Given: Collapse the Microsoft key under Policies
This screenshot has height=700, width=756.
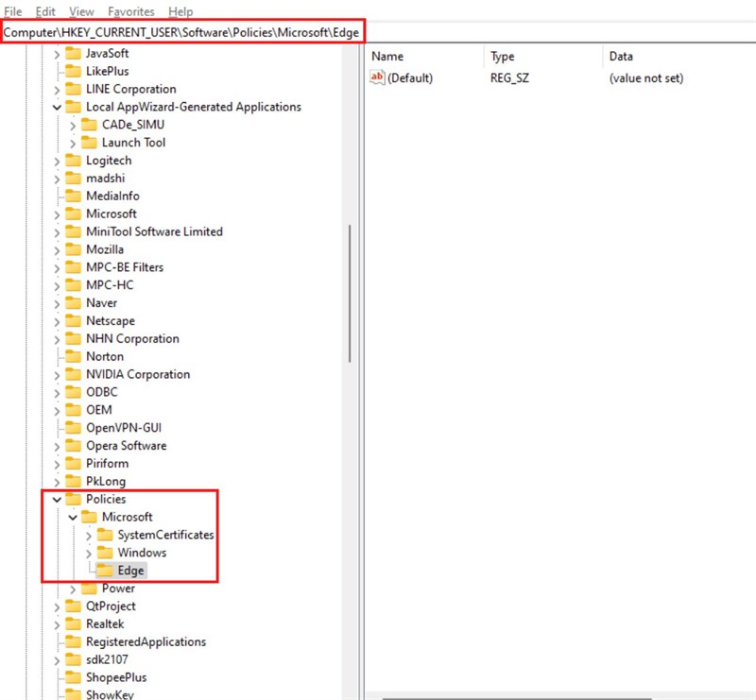Looking at the screenshot, I should pyautogui.click(x=73, y=518).
